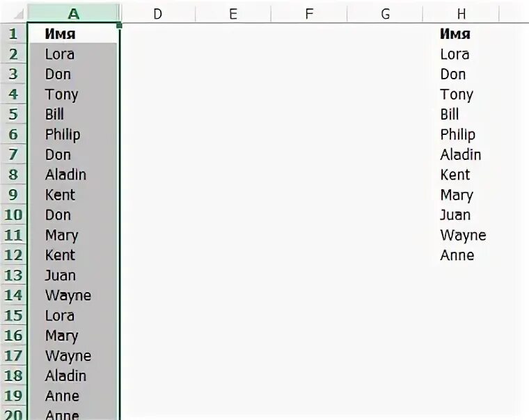This screenshot has width=529, height=420.
Task: Select row 1 header
Action: [x=13, y=33]
